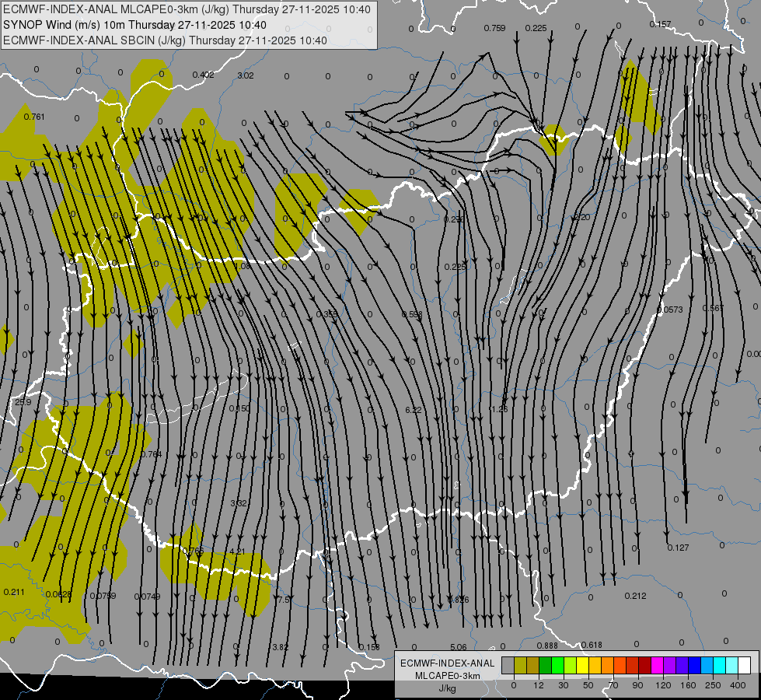The image size is (761, 700).
Task: Click the map value 3.02
Action: click(x=245, y=75)
